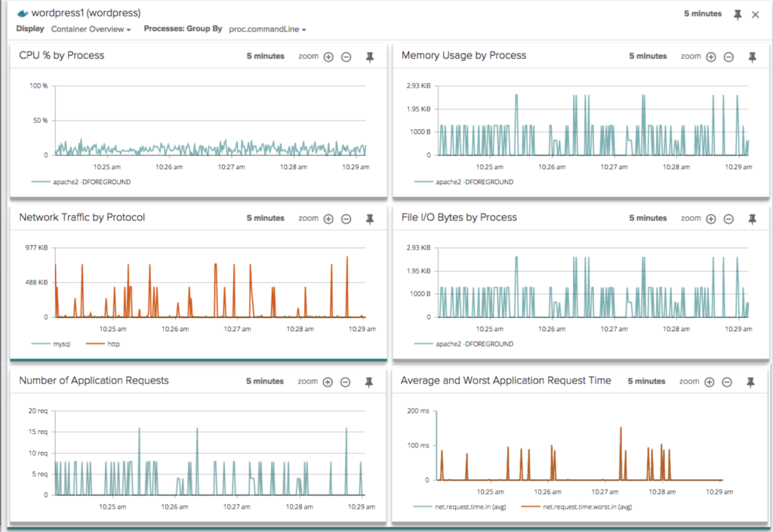This screenshot has height=532, width=773.
Task: Toggle apache2 series in Memory Usage legend
Action: [x=463, y=182]
